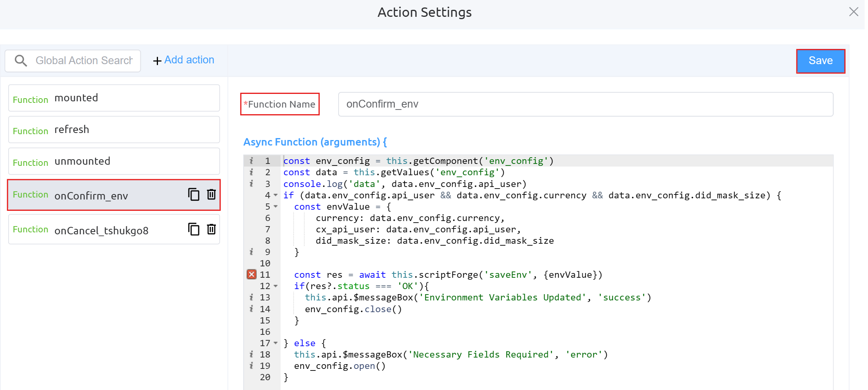868x390 pixels.
Task: Click the Add action link
Action: [x=184, y=60]
